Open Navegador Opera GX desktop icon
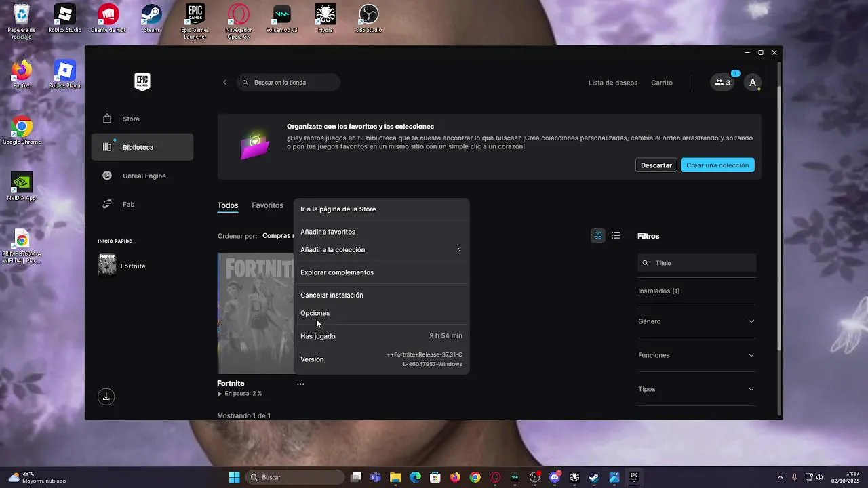Screen dimensions: 868x488 click(x=239, y=22)
